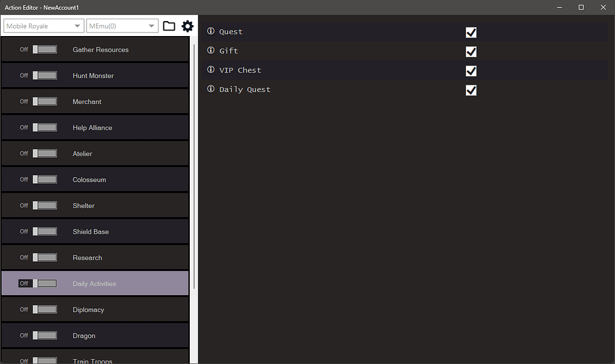
Task: Click the info icon beside Daily Quest
Action: point(211,89)
